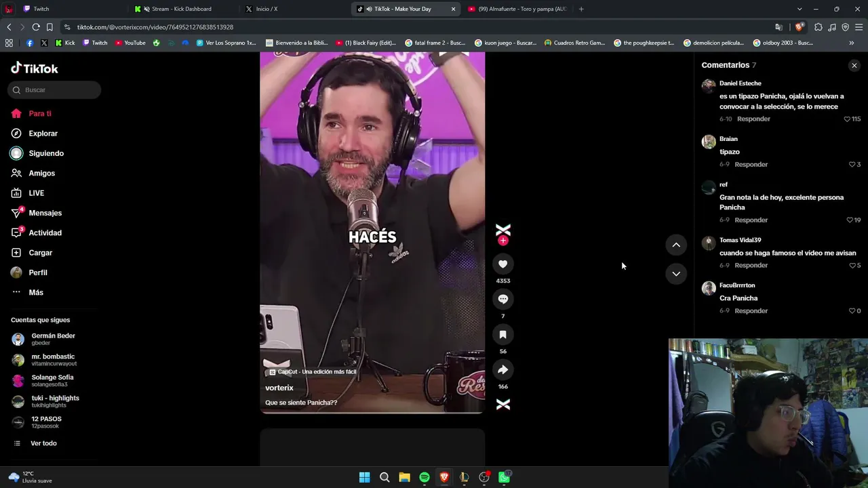Open the video comments bubble icon

click(502, 299)
